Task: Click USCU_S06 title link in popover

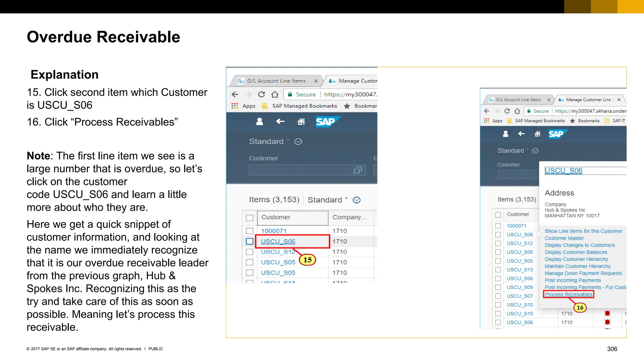Action: pyautogui.click(x=563, y=171)
